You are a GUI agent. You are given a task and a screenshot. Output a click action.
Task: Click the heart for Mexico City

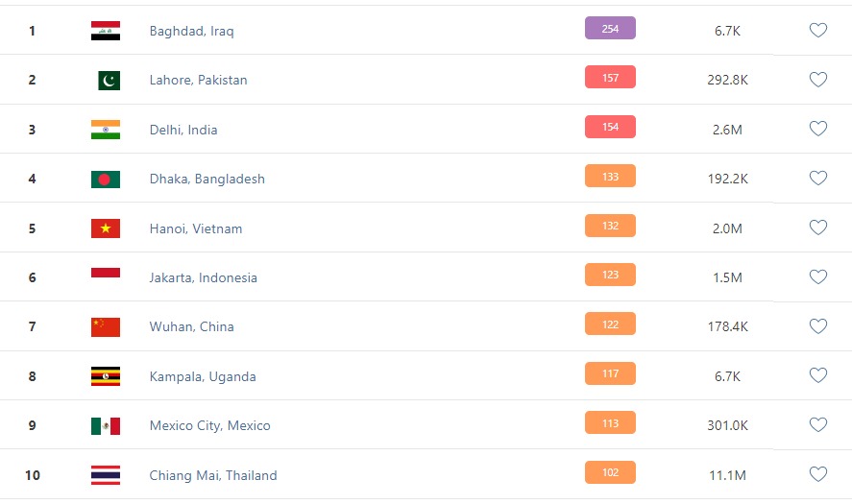(817, 424)
